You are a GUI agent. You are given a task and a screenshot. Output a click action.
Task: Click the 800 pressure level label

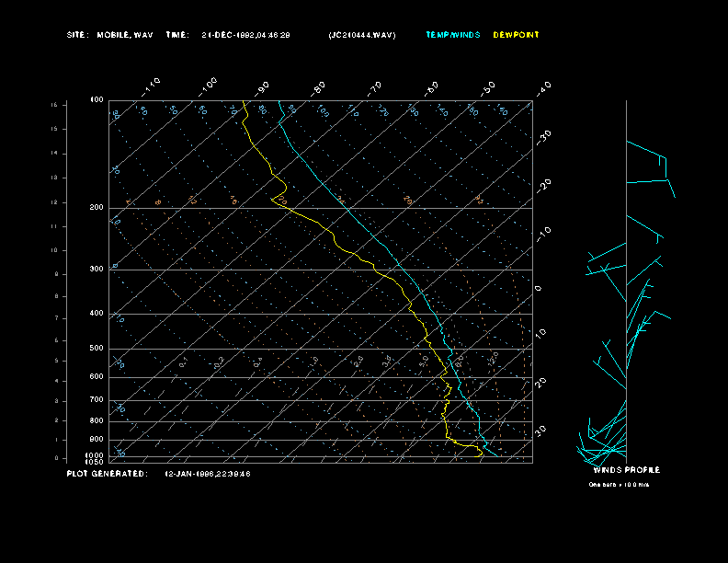tap(97, 420)
